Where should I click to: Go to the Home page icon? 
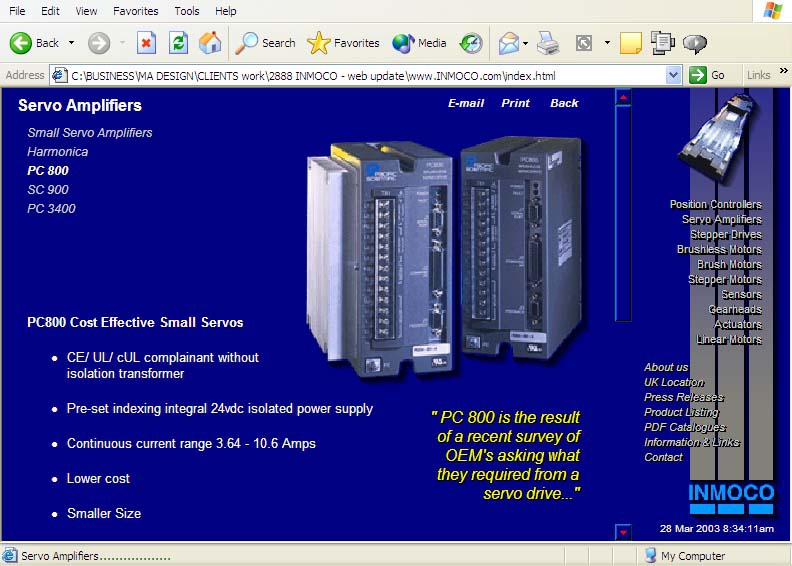pyautogui.click(x=210, y=43)
